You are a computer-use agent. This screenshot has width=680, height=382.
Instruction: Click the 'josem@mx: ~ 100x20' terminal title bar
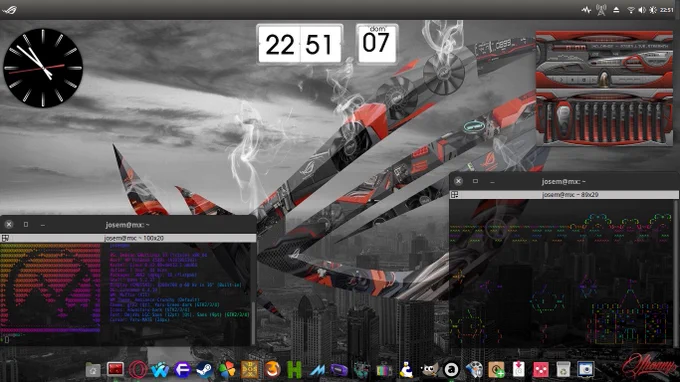128,238
